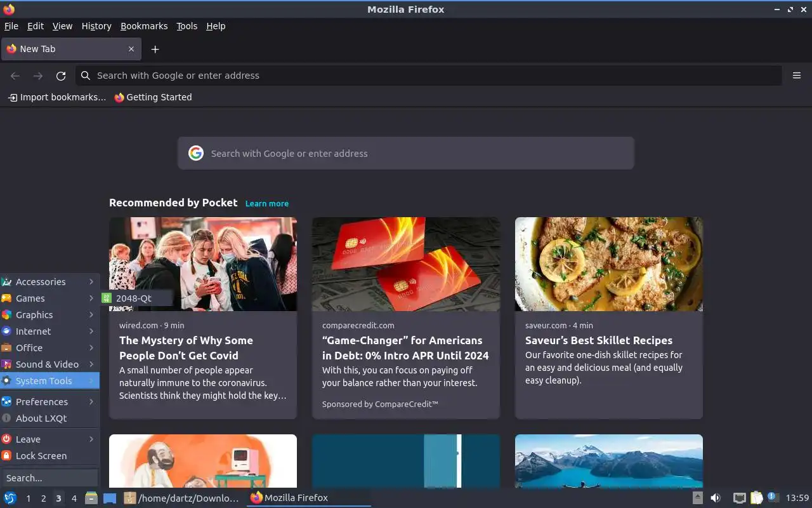Reload the current page

(61, 76)
